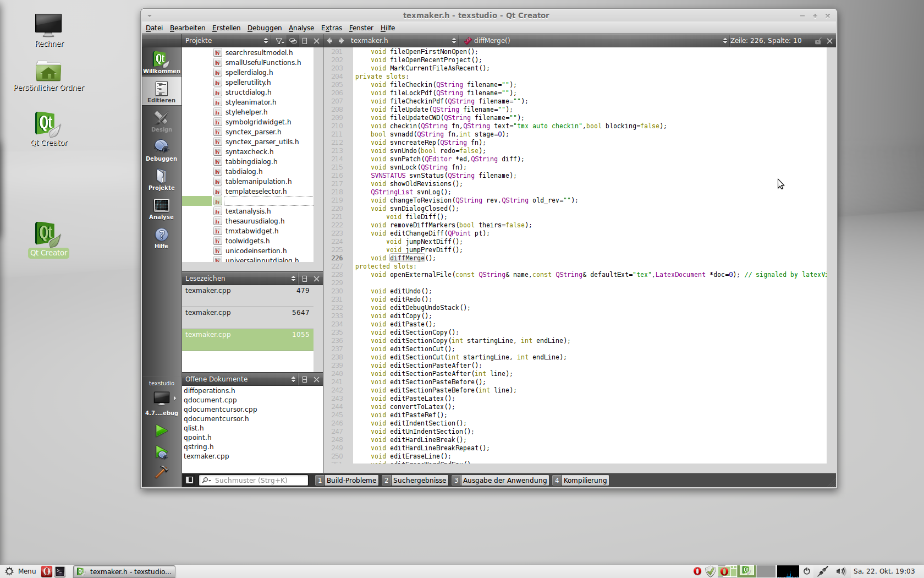924x578 pixels.
Task: Split the Projekte side panel
Action: tap(305, 41)
